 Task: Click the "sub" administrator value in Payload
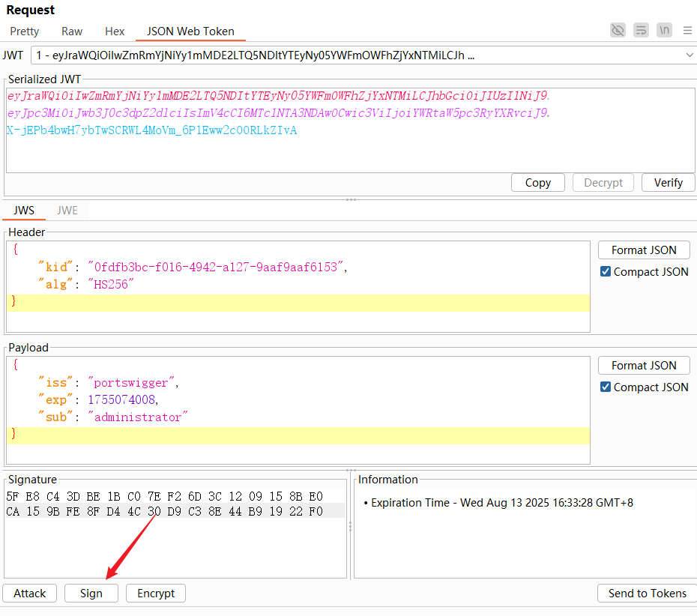137,417
